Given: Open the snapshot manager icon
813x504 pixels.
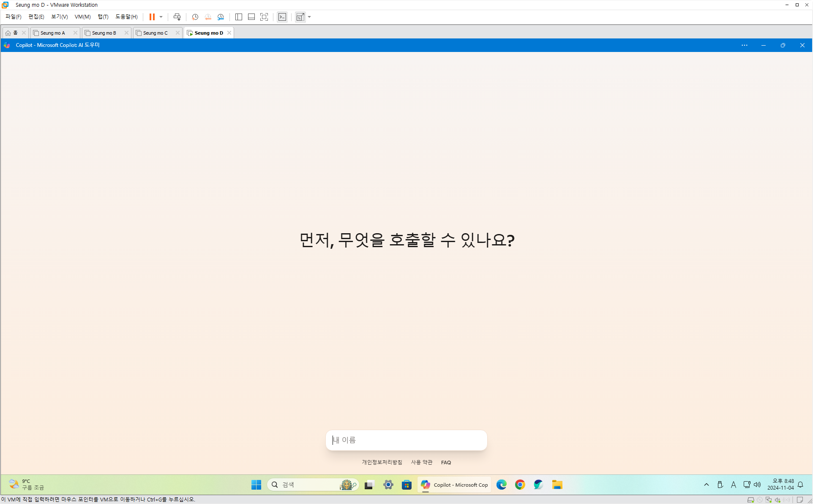Looking at the screenshot, I should pyautogui.click(x=221, y=17).
